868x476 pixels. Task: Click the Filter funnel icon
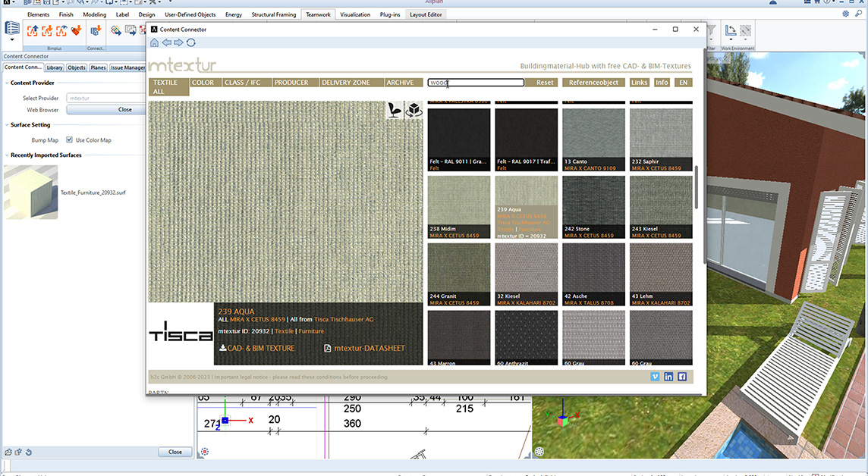[x=712, y=30]
